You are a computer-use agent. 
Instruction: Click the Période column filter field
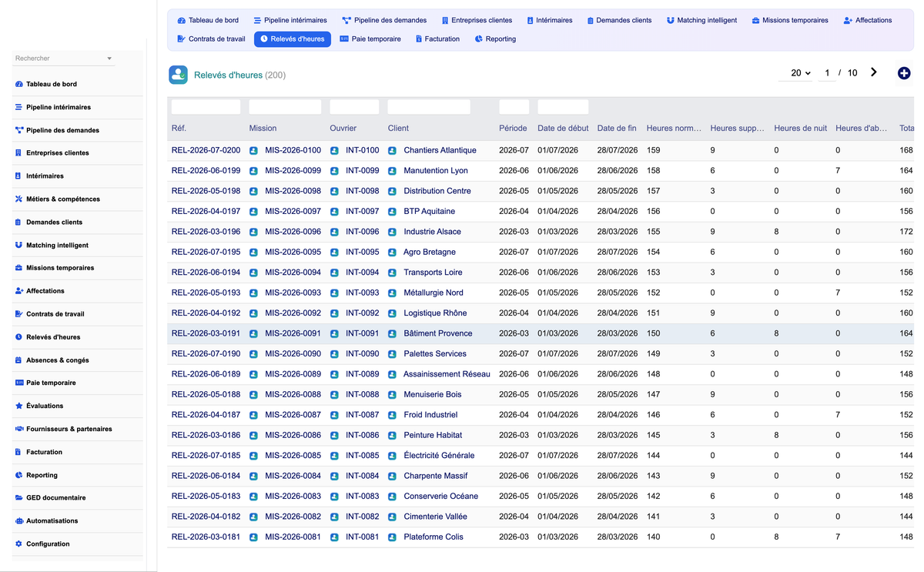point(514,107)
